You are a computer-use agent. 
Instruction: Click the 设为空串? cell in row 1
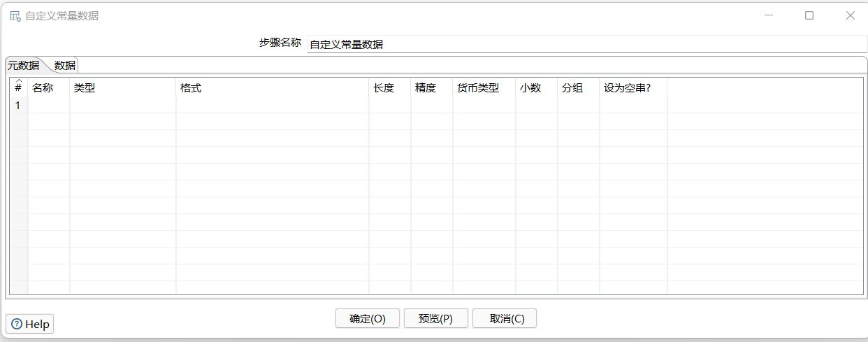[x=633, y=106]
